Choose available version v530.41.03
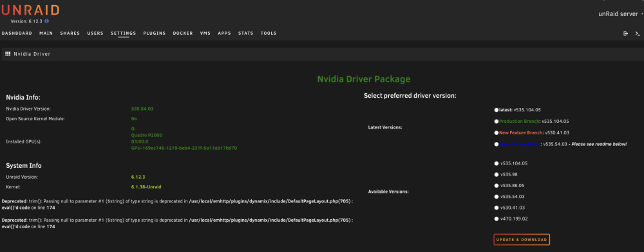The width and height of the screenshot is (644, 252). [x=497, y=208]
